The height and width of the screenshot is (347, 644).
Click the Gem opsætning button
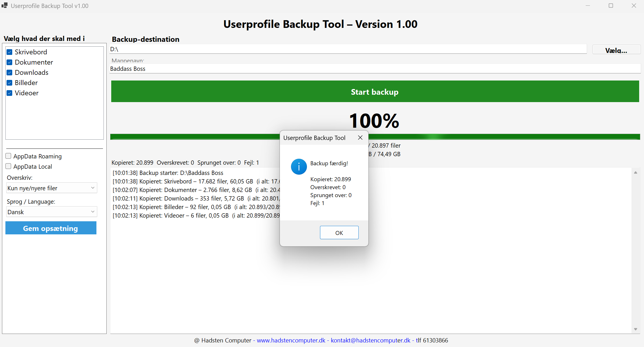tap(51, 228)
